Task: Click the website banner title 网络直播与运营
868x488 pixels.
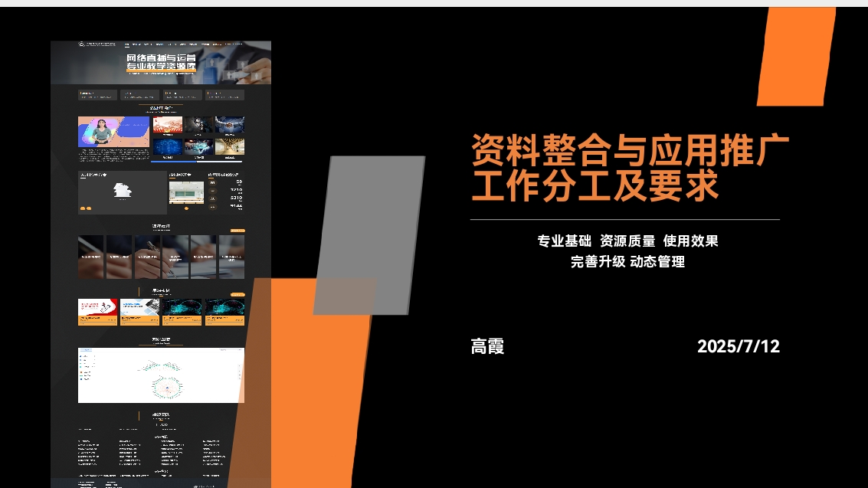Action: pyautogui.click(x=161, y=57)
